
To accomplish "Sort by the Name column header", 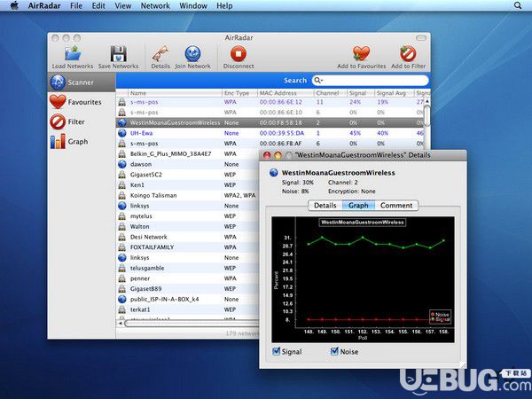I will pos(175,93).
